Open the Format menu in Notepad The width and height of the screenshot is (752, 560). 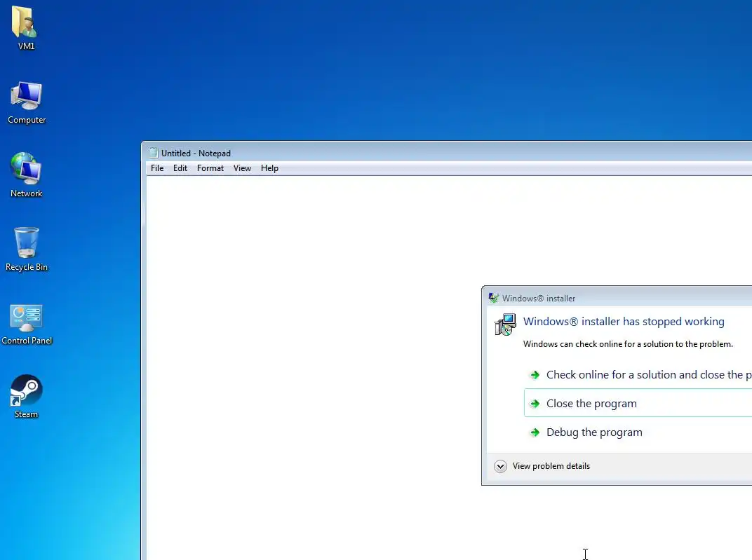(210, 168)
